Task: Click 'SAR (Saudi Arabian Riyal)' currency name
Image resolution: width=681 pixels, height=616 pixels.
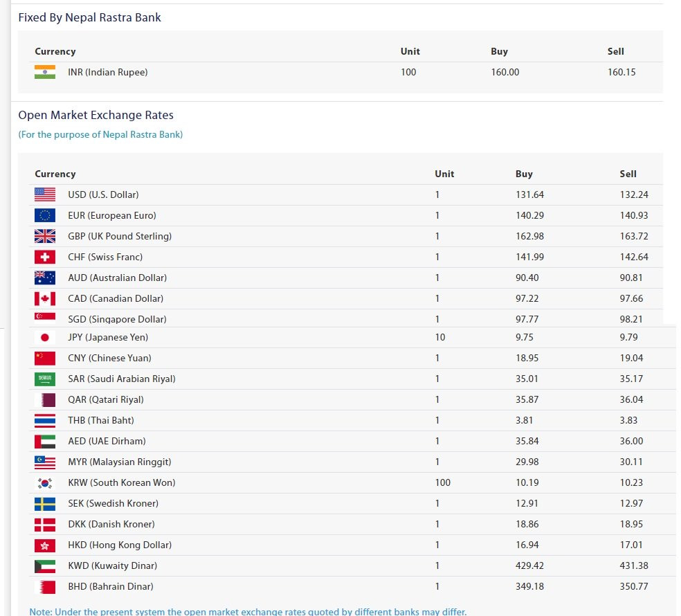Action: click(122, 379)
